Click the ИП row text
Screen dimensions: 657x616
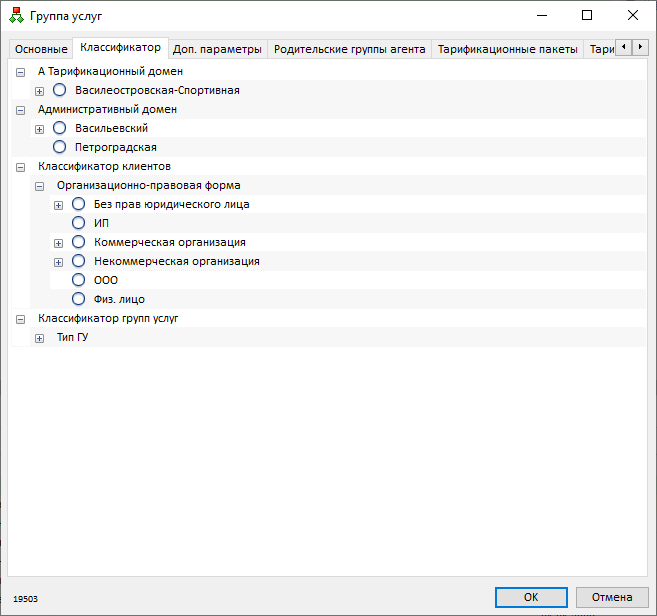click(x=101, y=223)
